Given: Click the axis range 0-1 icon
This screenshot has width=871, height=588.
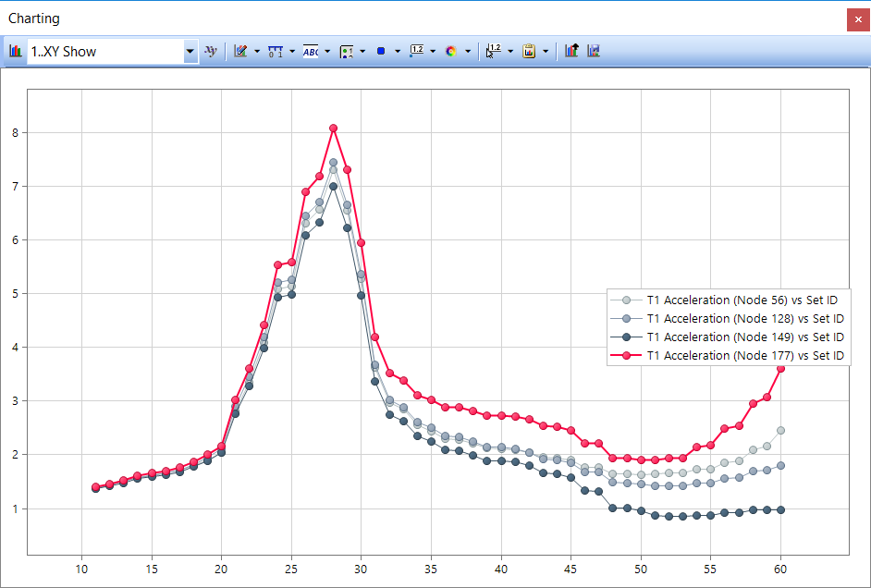Looking at the screenshot, I should [276, 51].
